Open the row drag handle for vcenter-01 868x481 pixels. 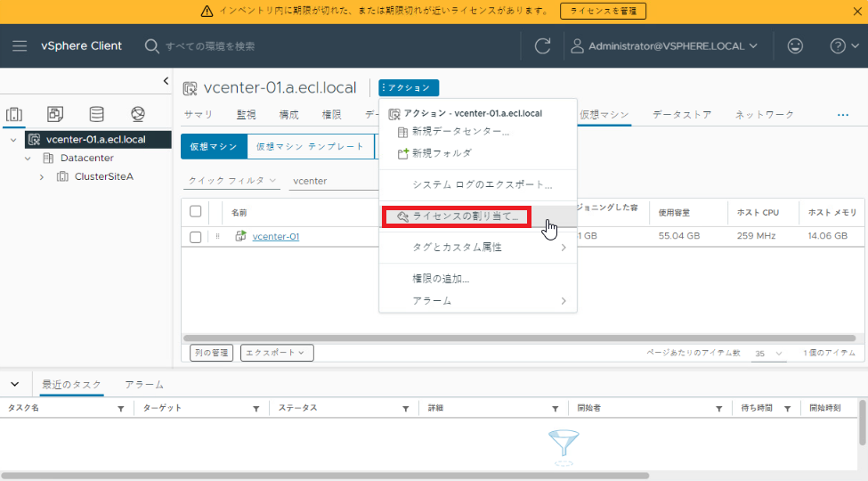coord(217,236)
